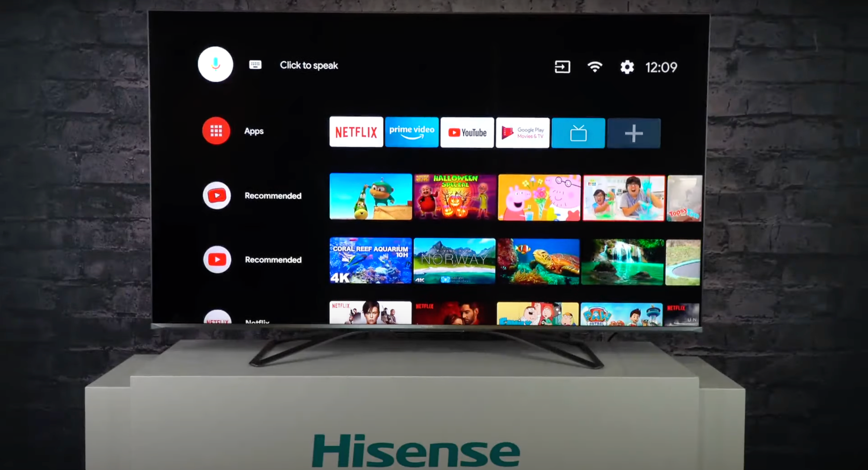Open Netflix app
The height and width of the screenshot is (470, 868).
click(356, 131)
